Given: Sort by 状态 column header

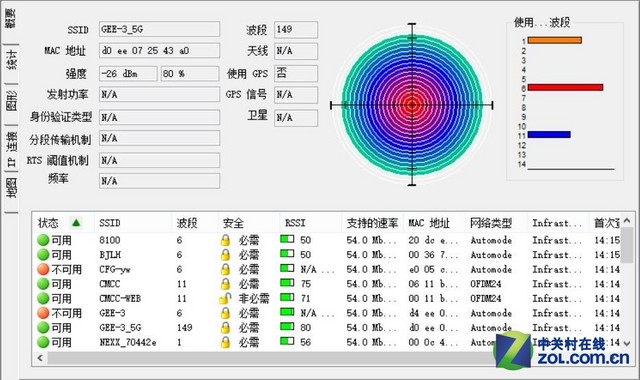Looking at the screenshot, I should tap(48, 223).
